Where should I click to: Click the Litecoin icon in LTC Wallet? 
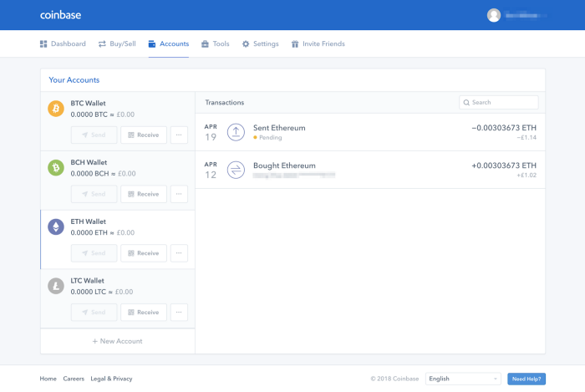click(56, 286)
